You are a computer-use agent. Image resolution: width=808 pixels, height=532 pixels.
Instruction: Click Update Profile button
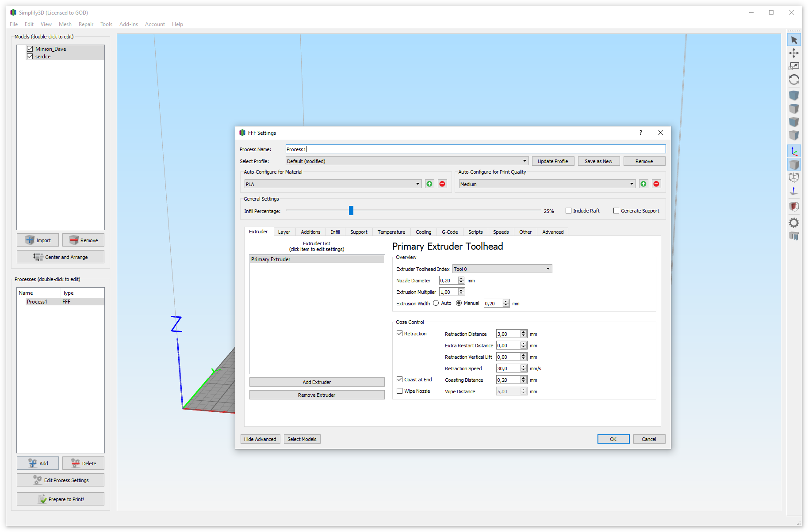(x=553, y=161)
